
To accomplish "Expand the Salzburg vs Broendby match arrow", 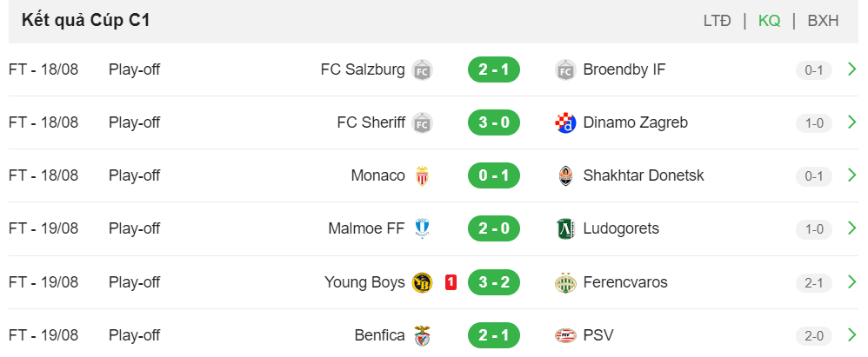I will (852, 69).
